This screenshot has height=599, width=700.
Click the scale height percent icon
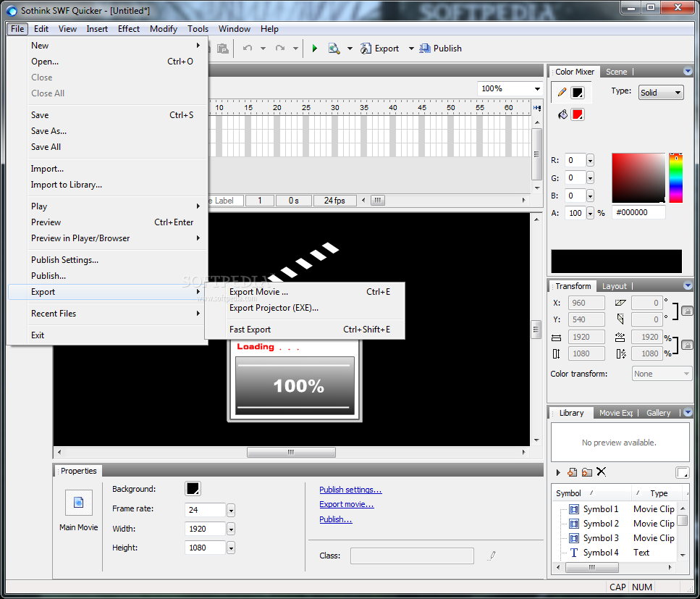point(621,353)
